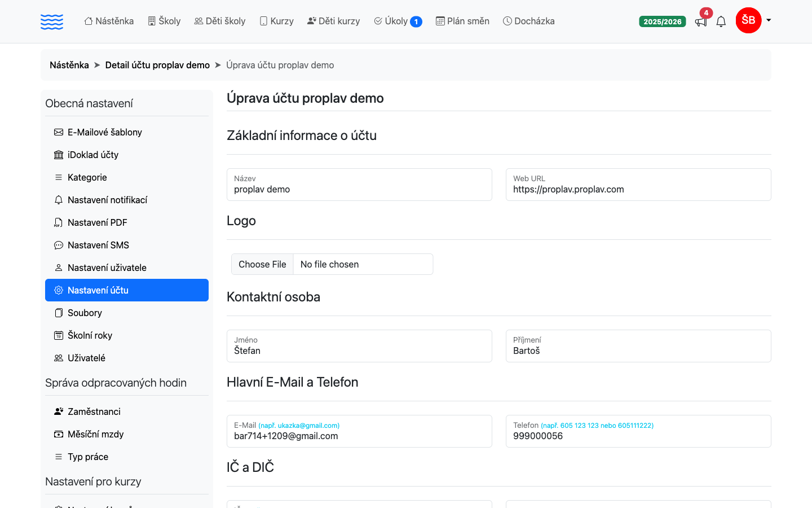This screenshot has width=812, height=508.
Task: Click the E-Mail input field
Action: (359, 431)
